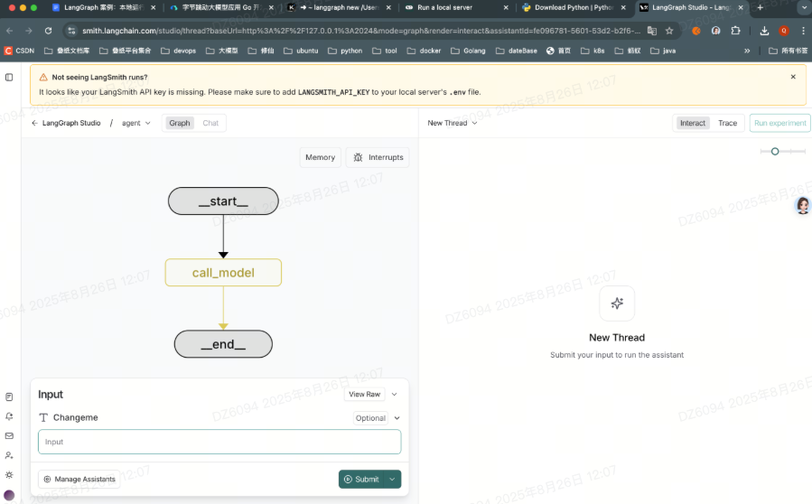Image resolution: width=812 pixels, height=504 pixels.
Task: Select the __start__ graph node
Action: coord(223,201)
